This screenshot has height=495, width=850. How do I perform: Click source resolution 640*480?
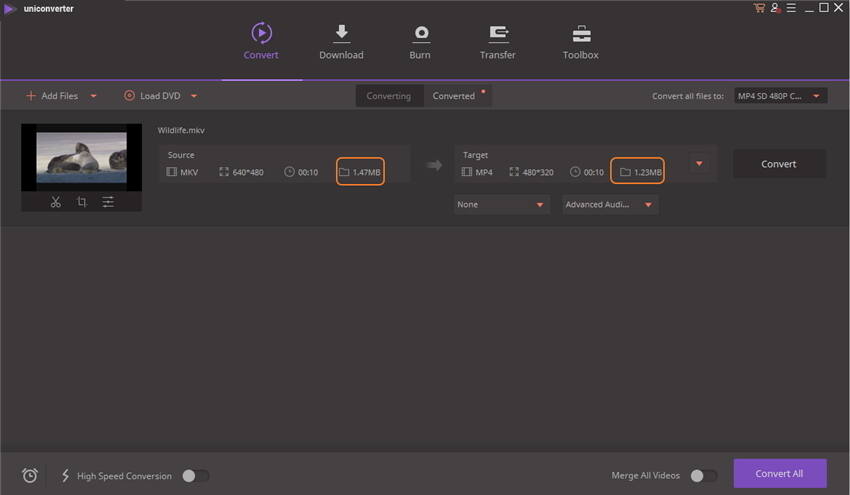[241, 172]
